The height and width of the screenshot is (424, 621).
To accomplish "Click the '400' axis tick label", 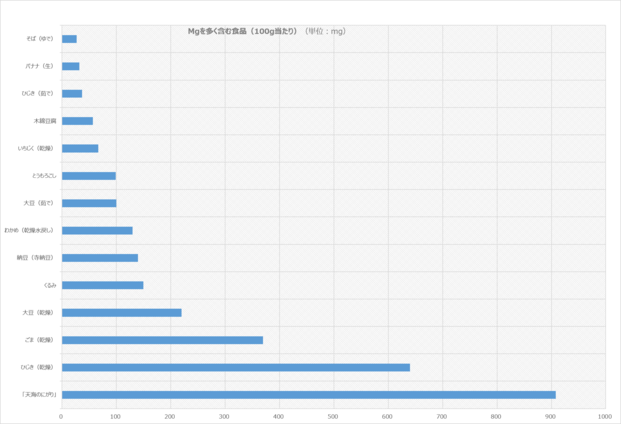I will 278,416.
